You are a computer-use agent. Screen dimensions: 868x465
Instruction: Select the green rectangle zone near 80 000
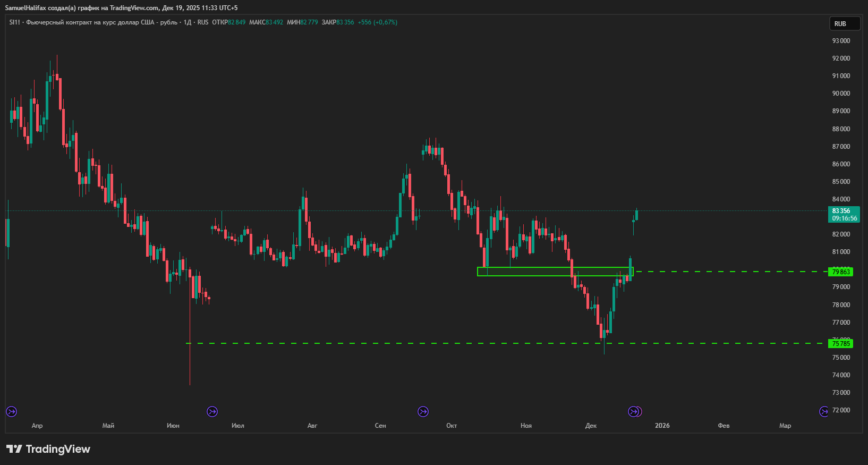555,272
